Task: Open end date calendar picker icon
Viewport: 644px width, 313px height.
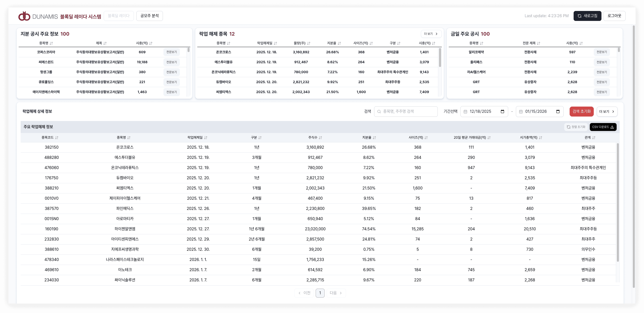Action: pyautogui.click(x=558, y=112)
